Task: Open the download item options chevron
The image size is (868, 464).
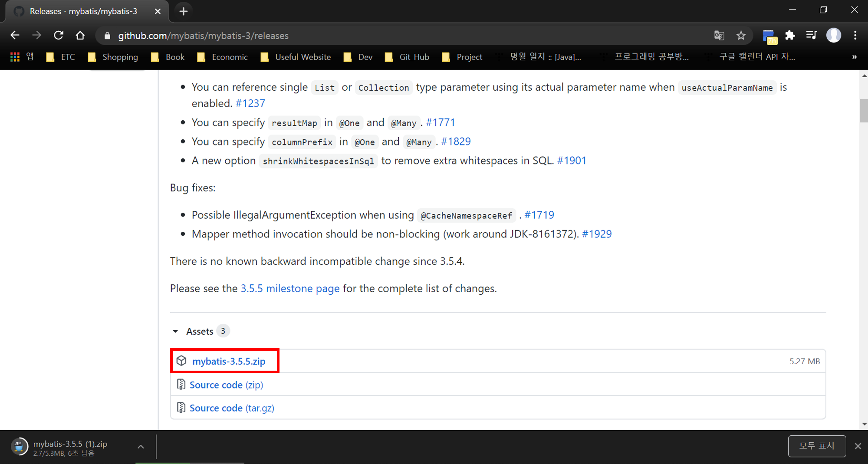Action: click(141, 447)
